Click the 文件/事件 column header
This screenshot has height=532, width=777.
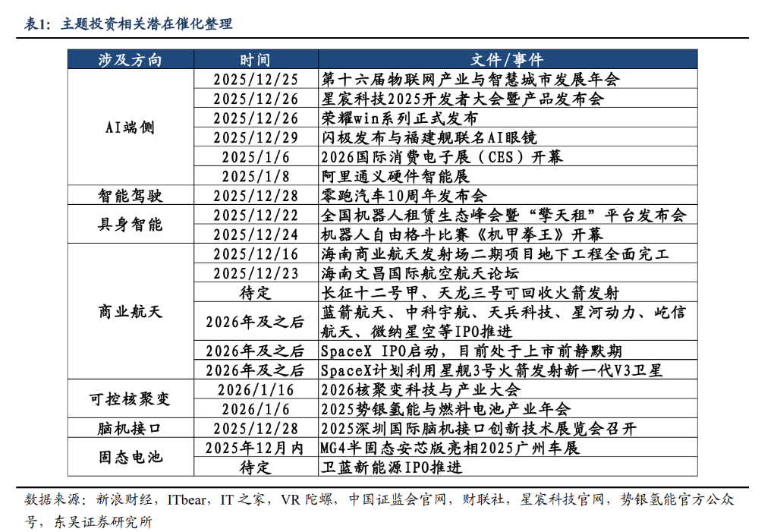(x=508, y=59)
